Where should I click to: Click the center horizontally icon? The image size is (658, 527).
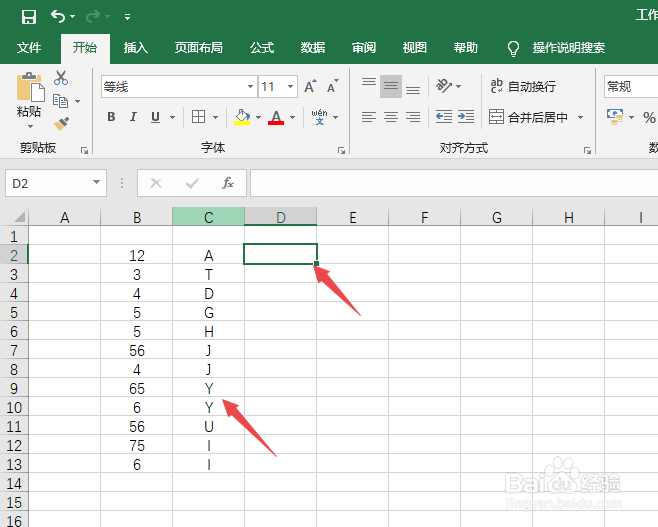391,117
